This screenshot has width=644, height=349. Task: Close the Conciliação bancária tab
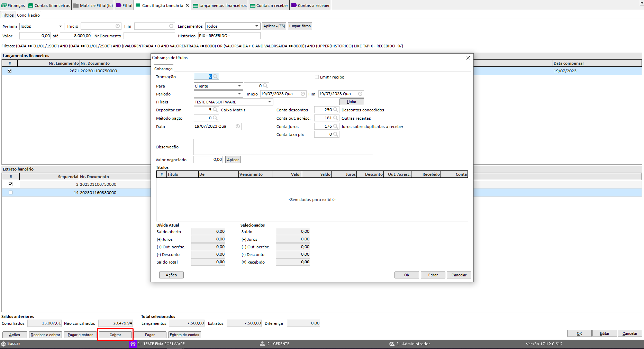pyautogui.click(x=187, y=5)
